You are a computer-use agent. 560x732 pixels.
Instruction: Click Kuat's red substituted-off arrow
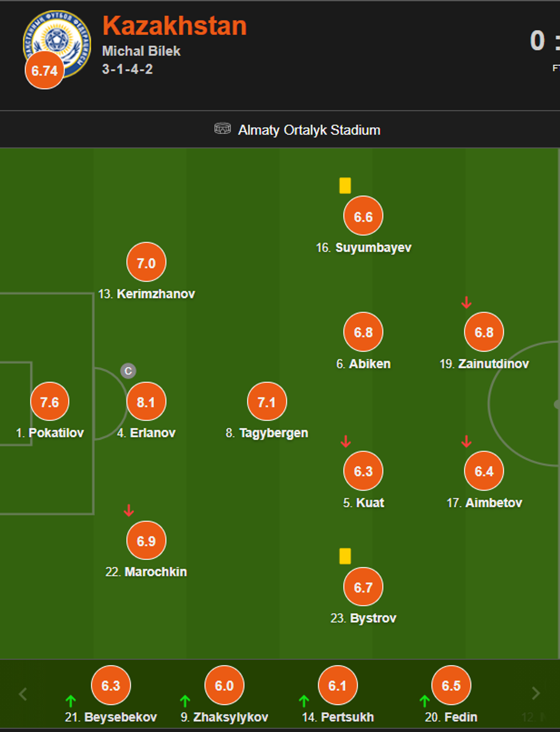pos(346,441)
